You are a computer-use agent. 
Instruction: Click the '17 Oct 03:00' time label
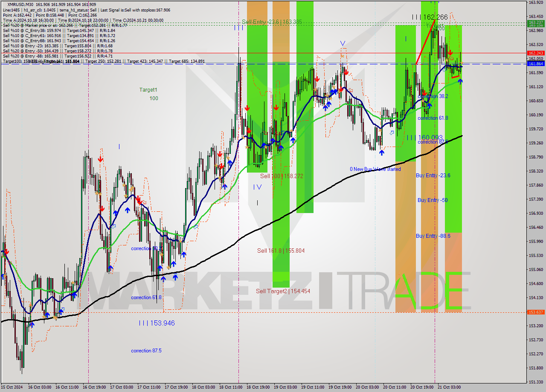pyautogui.click(x=122, y=387)
